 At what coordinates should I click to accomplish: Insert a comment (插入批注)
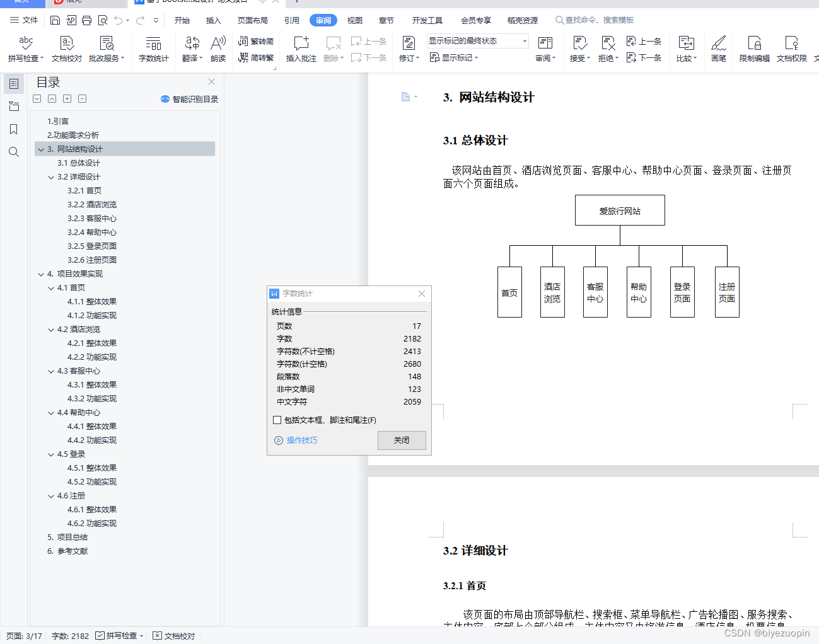click(301, 49)
